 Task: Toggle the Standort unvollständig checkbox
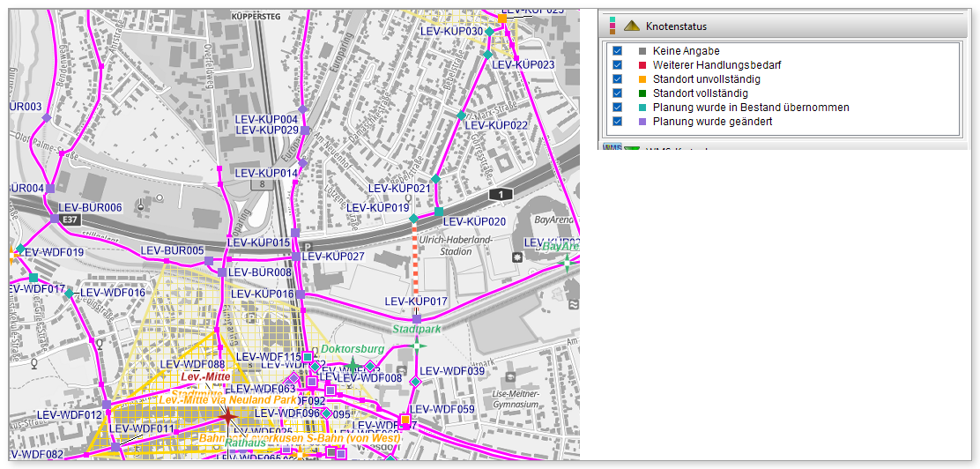[x=618, y=79]
